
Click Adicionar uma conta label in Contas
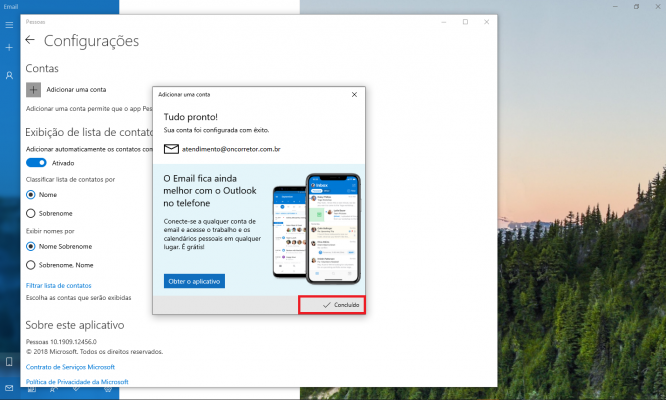point(76,90)
